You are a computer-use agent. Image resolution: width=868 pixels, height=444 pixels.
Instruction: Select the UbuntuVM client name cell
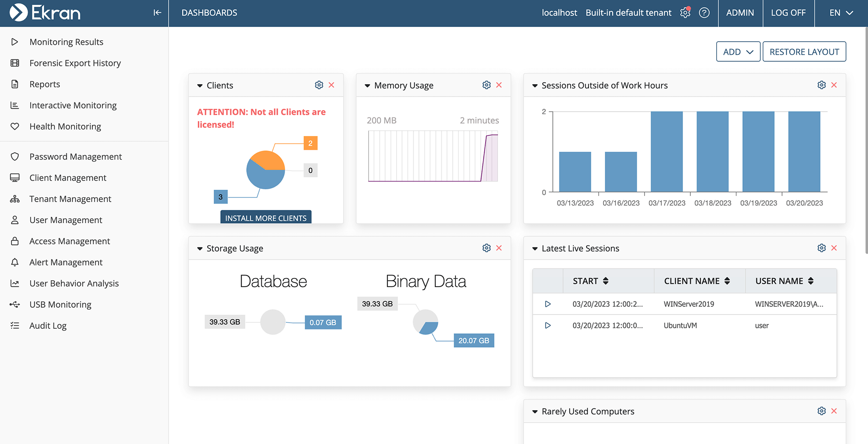pyautogui.click(x=680, y=326)
